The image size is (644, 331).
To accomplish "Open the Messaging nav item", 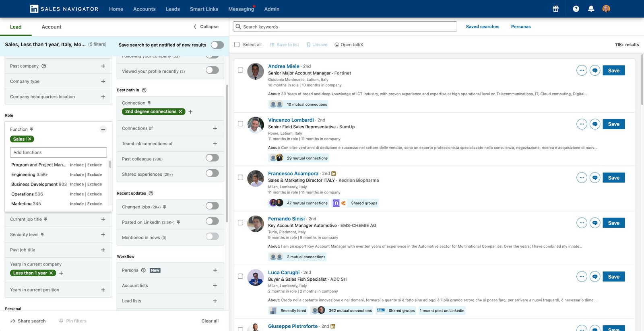I will (x=241, y=9).
